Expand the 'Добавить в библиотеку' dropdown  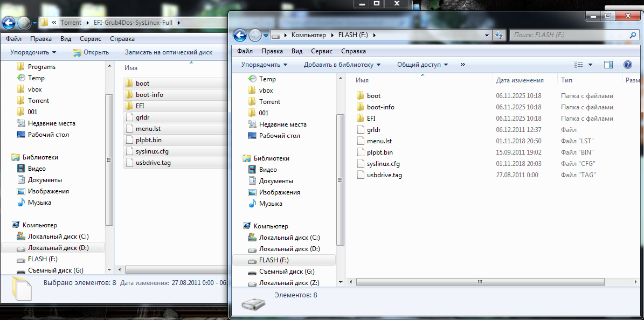click(342, 65)
